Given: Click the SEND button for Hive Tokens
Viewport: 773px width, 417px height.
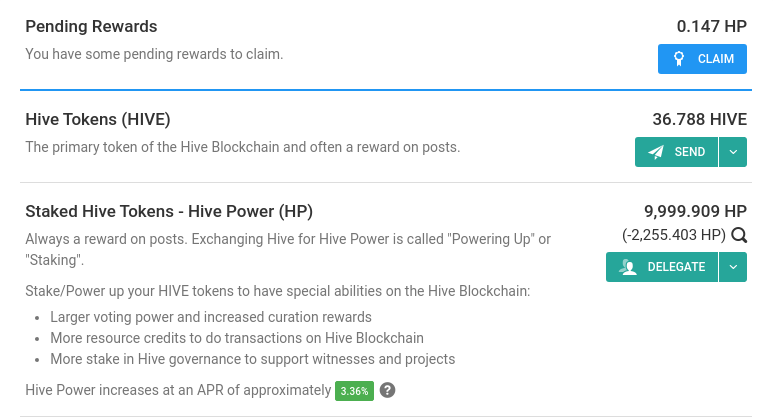Looking at the screenshot, I should (x=676, y=152).
